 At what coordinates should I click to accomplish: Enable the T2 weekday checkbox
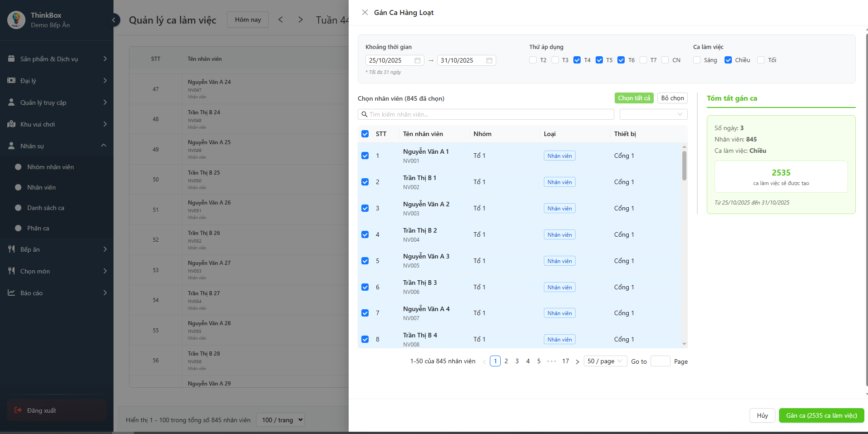coord(533,60)
